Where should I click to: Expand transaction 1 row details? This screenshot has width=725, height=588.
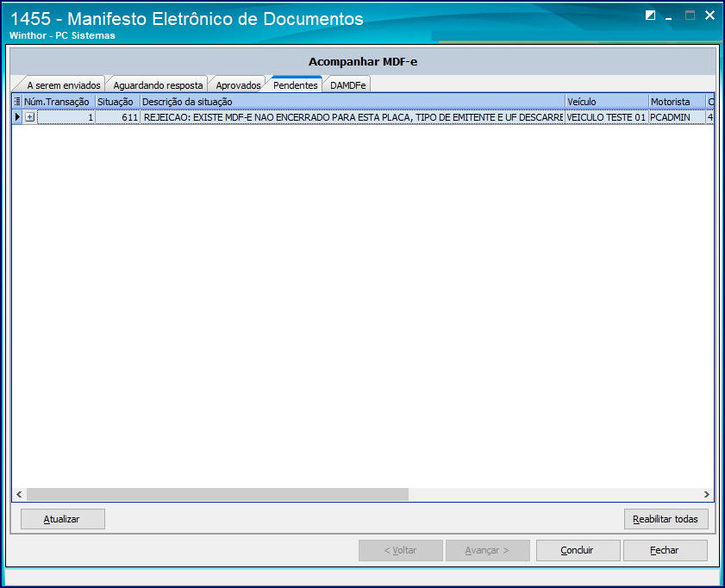click(29, 117)
